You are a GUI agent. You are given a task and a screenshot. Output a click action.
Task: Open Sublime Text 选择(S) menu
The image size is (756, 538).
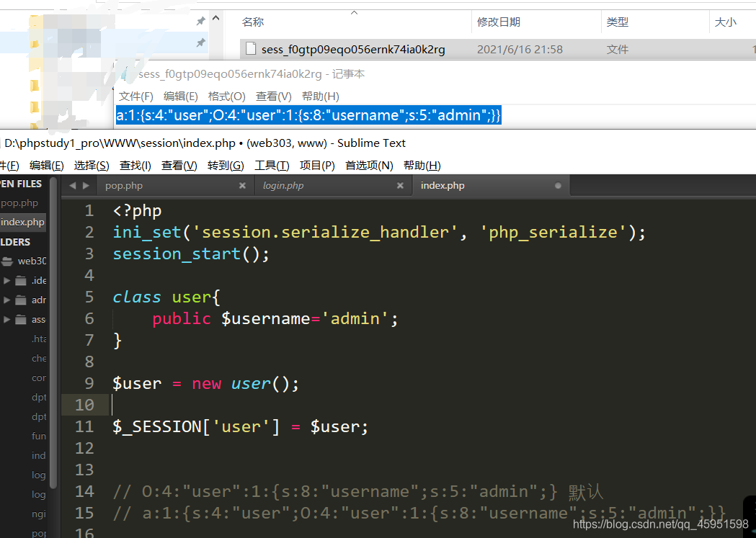(92, 166)
